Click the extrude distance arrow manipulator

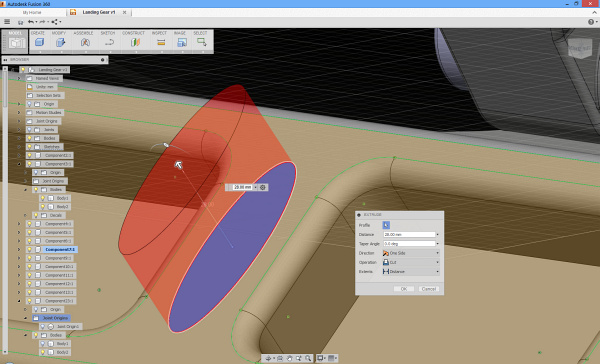pos(178,165)
